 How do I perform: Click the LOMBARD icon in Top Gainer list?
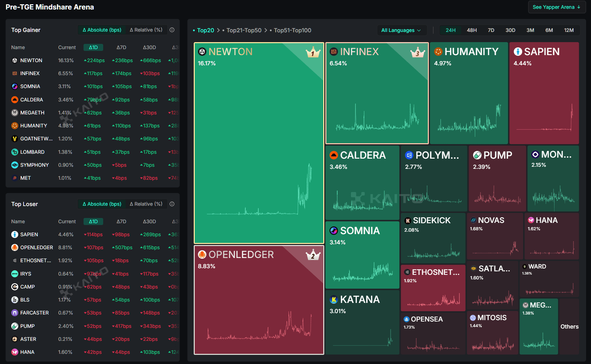tap(15, 152)
